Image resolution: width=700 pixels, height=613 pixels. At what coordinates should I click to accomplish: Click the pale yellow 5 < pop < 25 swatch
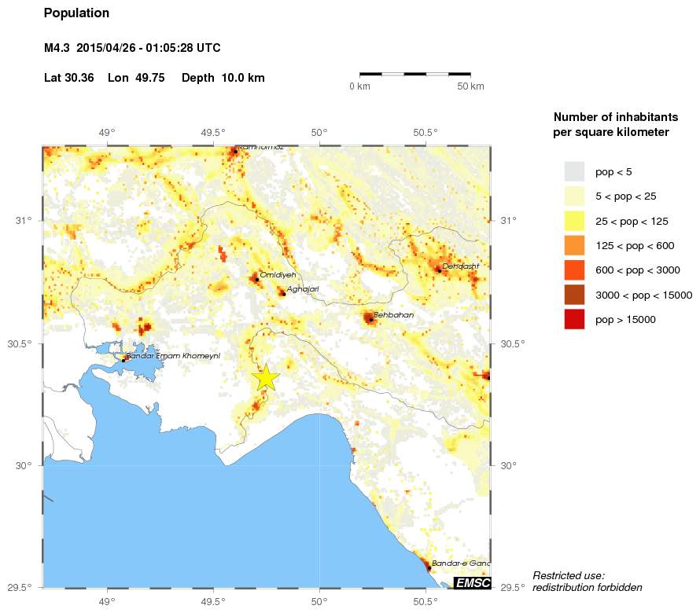574,196
